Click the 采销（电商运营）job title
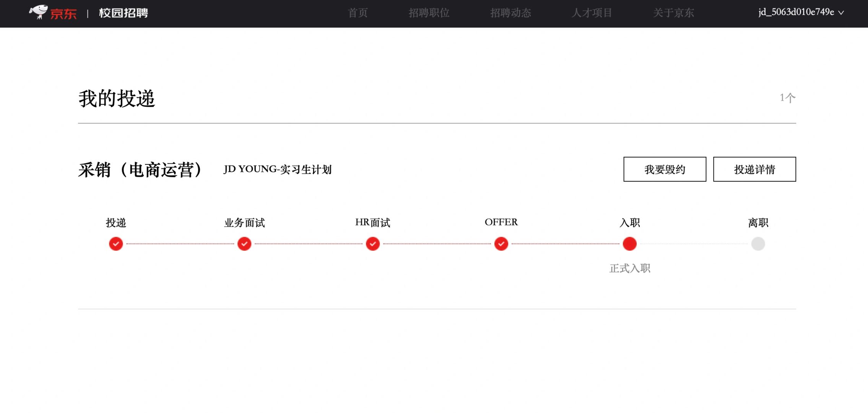Screen dimensions: 868x413 [x=140, y=169]
